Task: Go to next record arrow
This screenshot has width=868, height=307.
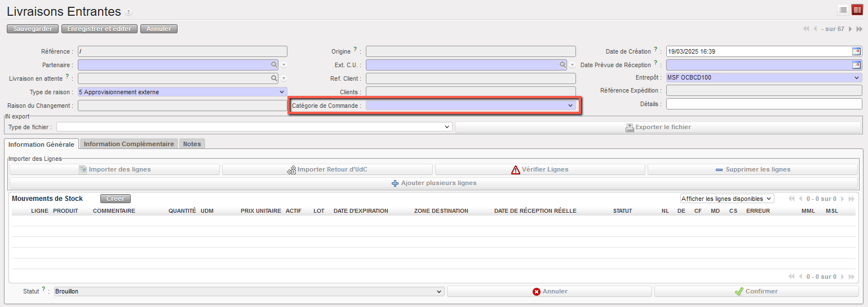Action: point(851,29)
